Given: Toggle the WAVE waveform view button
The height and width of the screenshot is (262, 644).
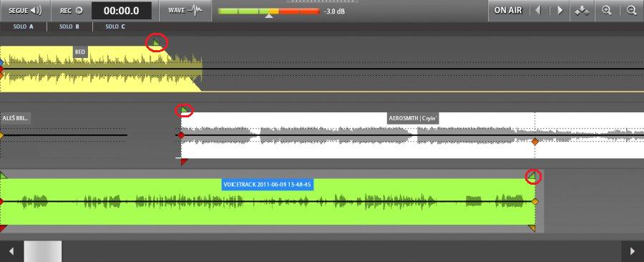Looking at the screenshot, I should pos(185,10).
